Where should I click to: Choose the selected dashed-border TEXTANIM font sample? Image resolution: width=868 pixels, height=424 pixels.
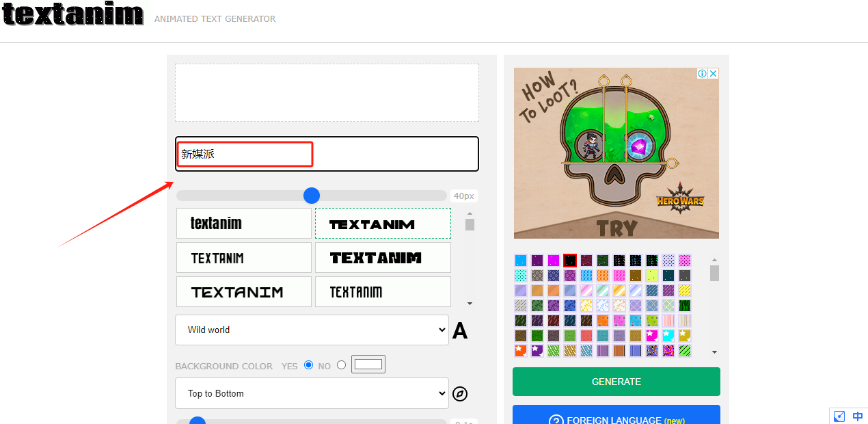tap(383, 223)
